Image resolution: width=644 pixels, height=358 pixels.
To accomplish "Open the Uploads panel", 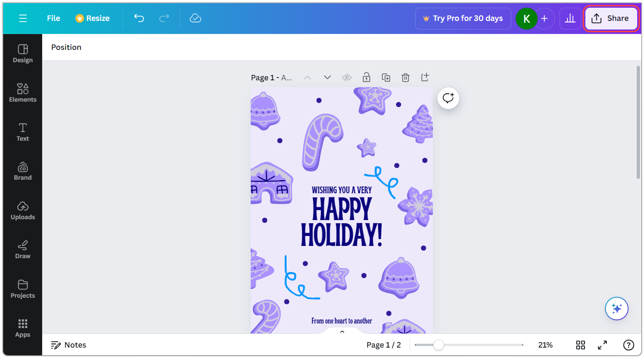I will (22, 211).
